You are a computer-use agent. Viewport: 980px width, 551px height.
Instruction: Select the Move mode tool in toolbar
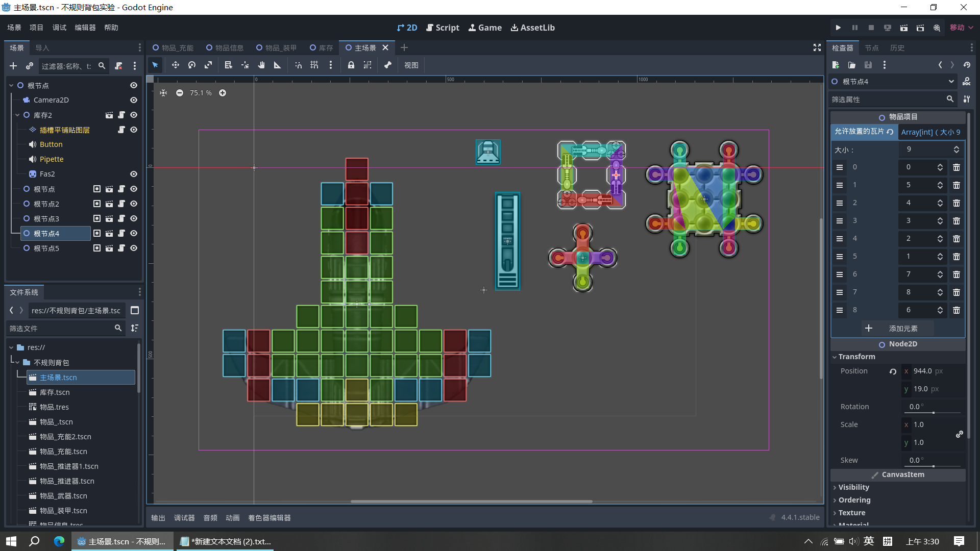(x=175, y=65)
